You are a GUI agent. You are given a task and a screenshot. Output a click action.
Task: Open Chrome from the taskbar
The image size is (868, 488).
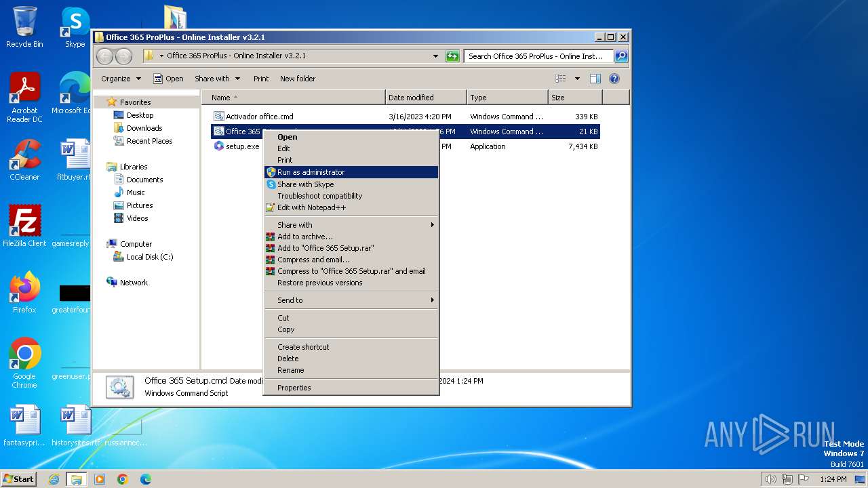pos(123,479)
